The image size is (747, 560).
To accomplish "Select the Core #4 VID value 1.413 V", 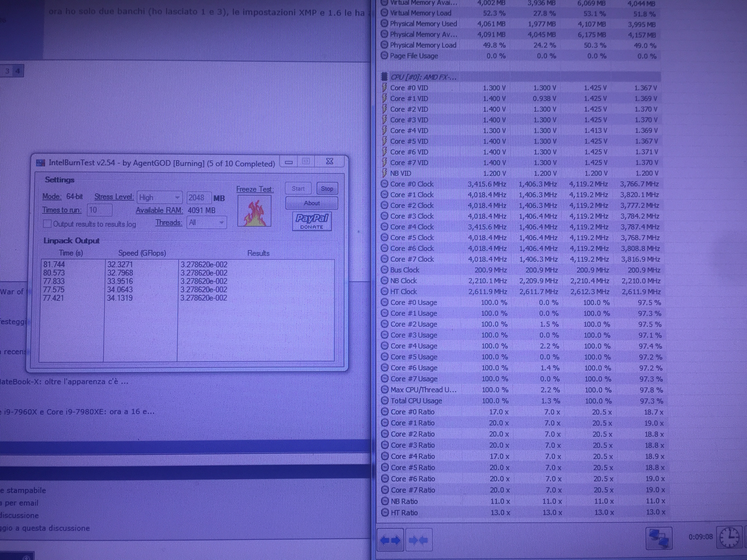I will 595,131.
